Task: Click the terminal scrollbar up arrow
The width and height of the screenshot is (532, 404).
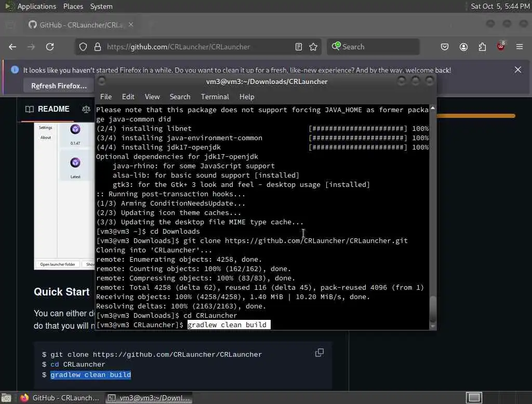Action: [x=433, y=108]
